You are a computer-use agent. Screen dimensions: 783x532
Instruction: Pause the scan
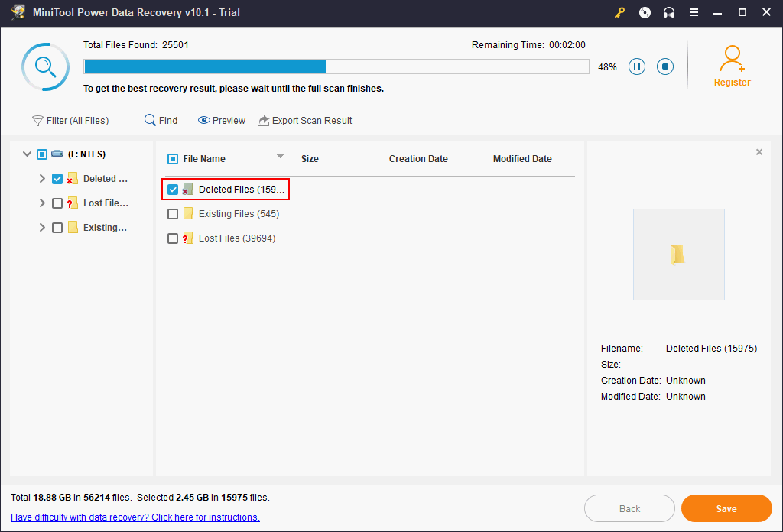pos(637,66)
